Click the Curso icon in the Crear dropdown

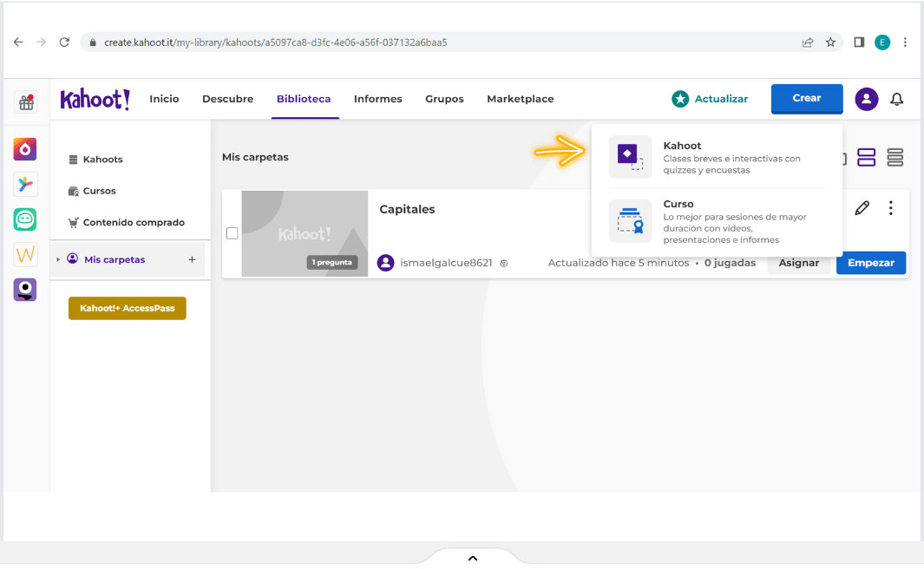630,221
